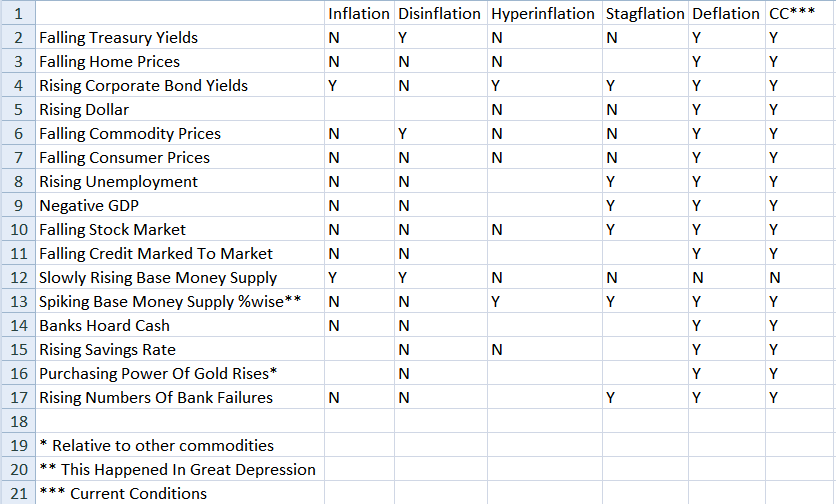Click the 'Hyperinflation' heading cell
This screenshot has width=836, height=504.
[x=544, y=14]
